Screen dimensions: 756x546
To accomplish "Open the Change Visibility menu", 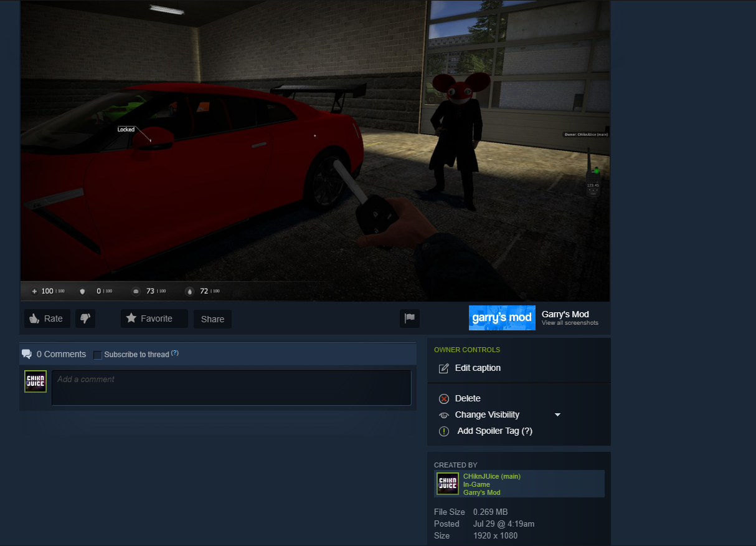I will 487,414.
